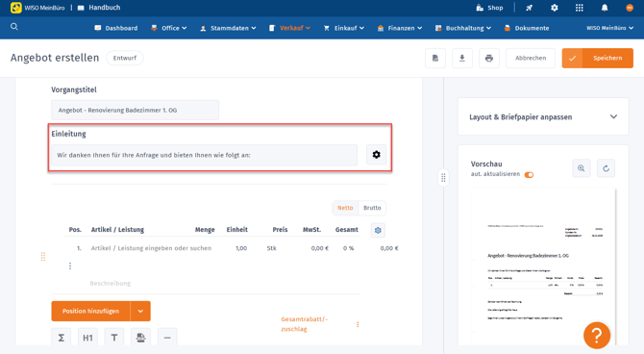Viewport: 644px width, 354px height.
Task: Open the apps grid icon
Action: 579,8
